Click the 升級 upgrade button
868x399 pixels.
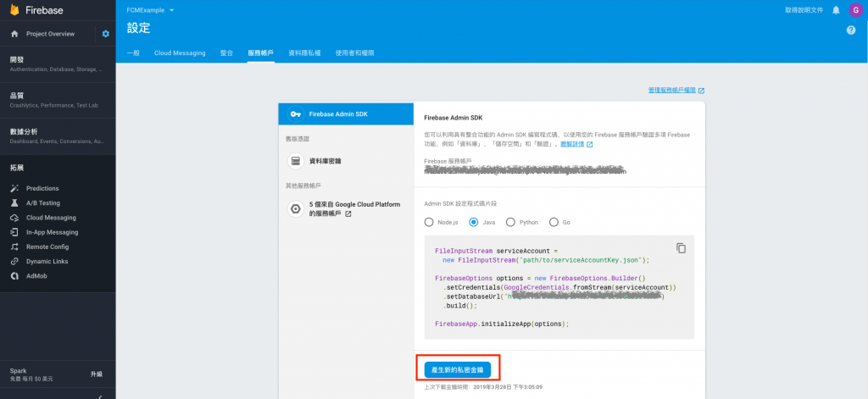[97, 374]
